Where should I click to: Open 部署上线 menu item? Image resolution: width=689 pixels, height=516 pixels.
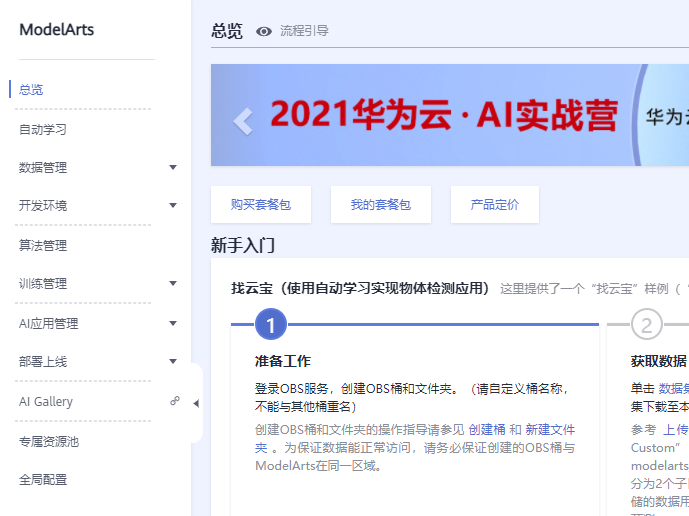(x=43, y=362)
